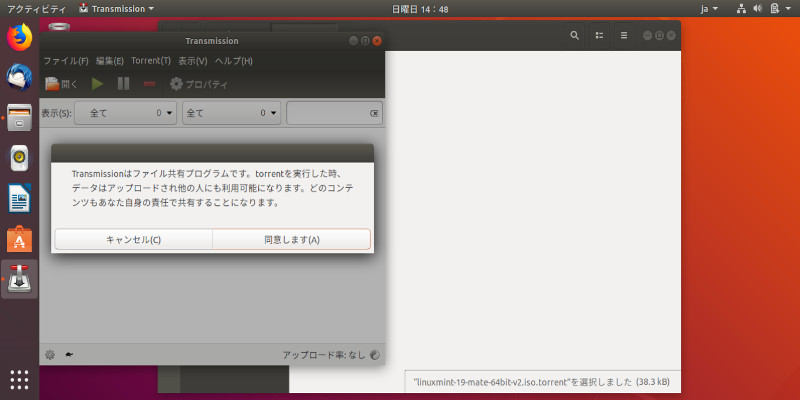Pause torrent with the pause icon
The image size is (800, 400).
pyautogui.click(x=123, y=84)
